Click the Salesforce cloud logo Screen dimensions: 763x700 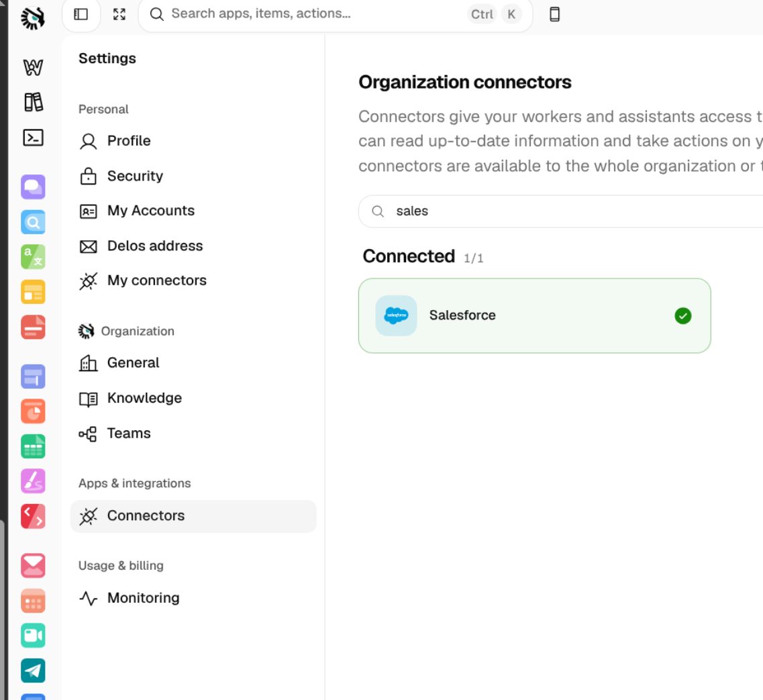coord(396,315)
